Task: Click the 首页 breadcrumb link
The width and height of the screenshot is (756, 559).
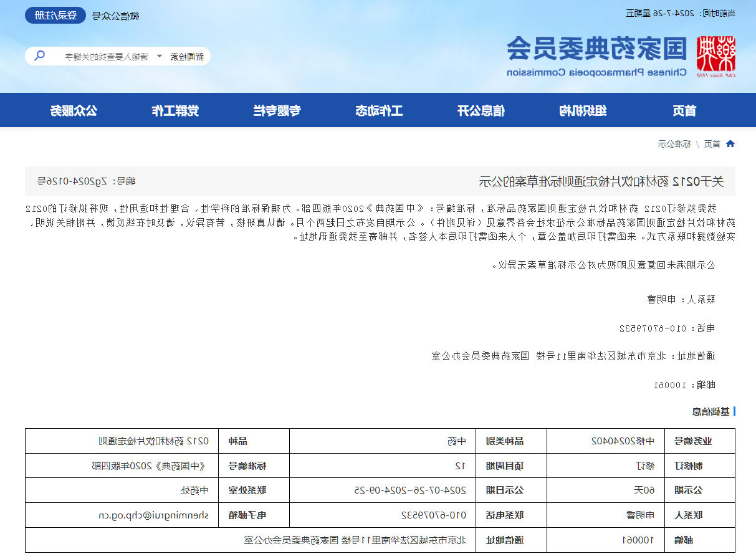Action: 712,144
